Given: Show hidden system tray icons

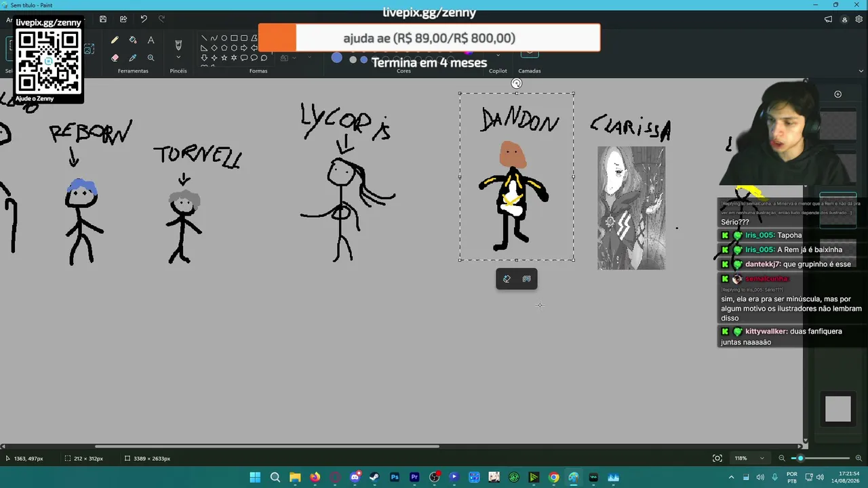Looking at the screenshot, I should (731, 477).
